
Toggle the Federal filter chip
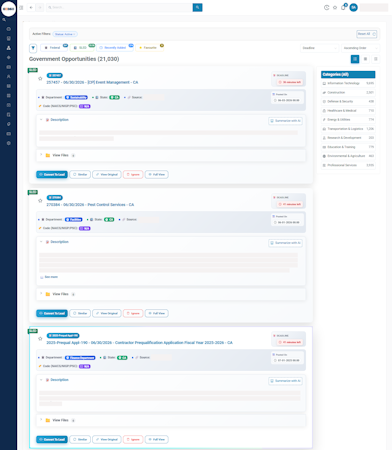[53, 48]
